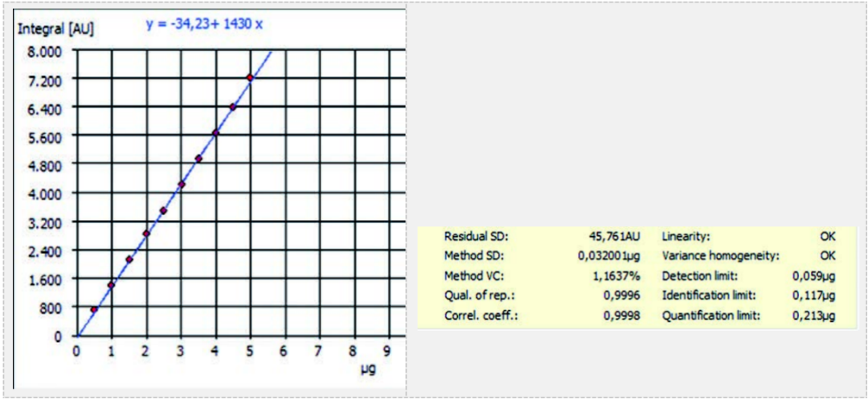Click the 6 tick label on x-axis
This screenshot has height=399, width=868.
tap(285, 350)
